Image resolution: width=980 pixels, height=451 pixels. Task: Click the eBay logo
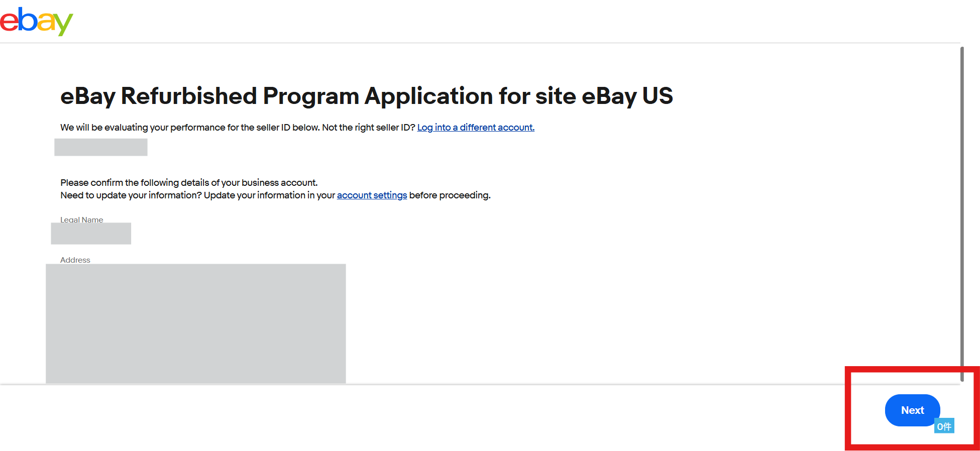point(37,22)
